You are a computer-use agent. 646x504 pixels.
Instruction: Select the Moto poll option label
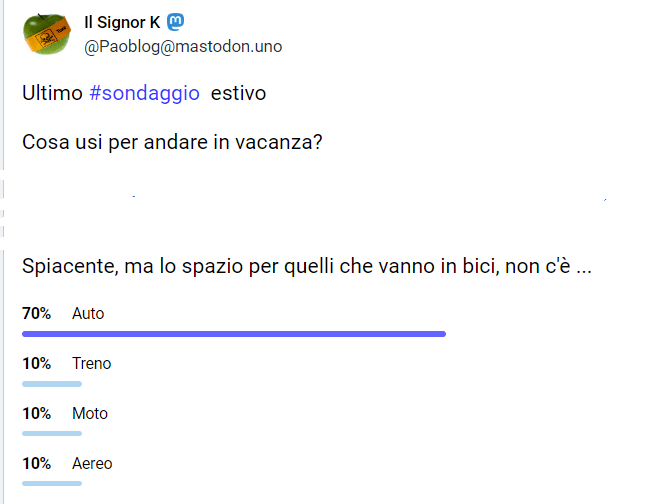pyautogui.click(x=90, y=413)
